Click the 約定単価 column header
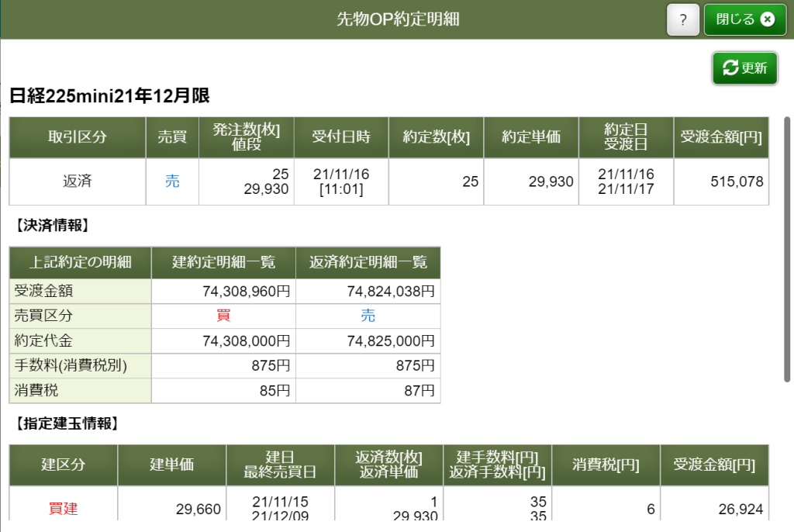 click(x=531, y=136)
